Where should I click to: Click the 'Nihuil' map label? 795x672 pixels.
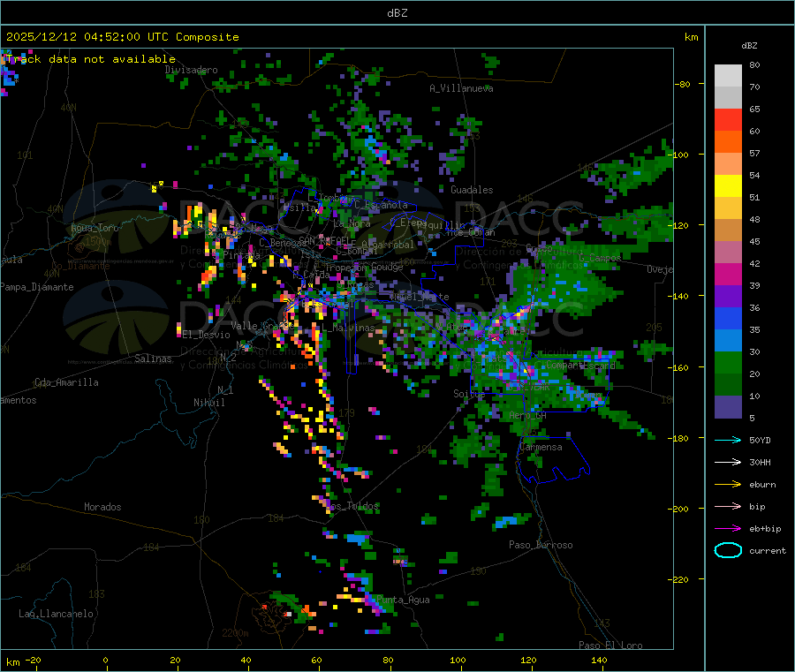click(x=208, y=403)
